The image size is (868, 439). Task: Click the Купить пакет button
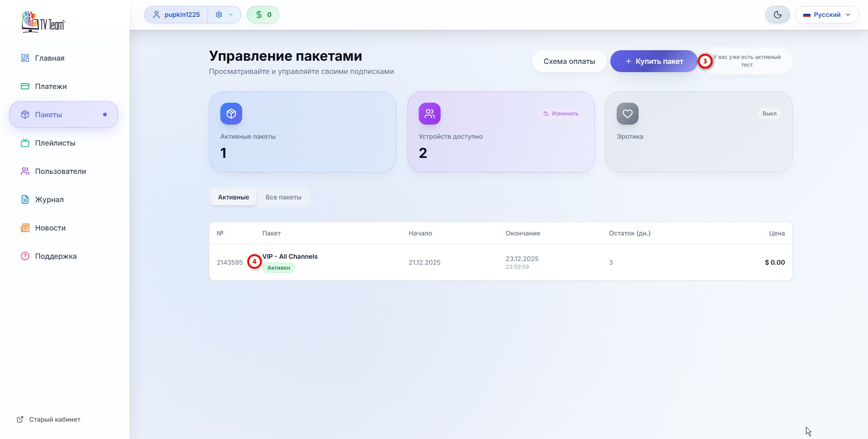point(654,61)
